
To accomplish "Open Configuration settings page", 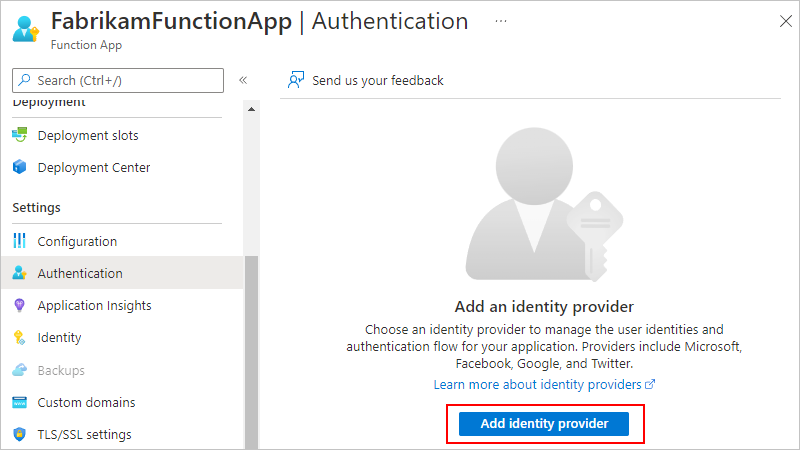I will [77, 241].
